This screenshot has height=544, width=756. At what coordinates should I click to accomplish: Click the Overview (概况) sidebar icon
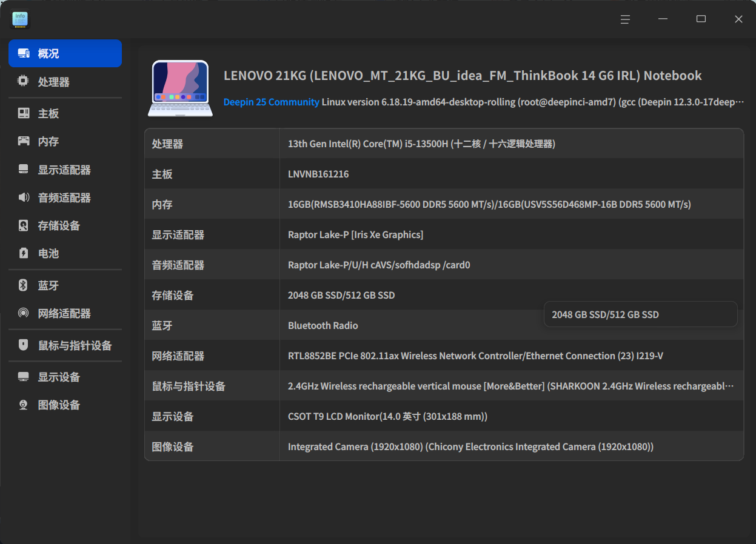click(x=24, y=53)
